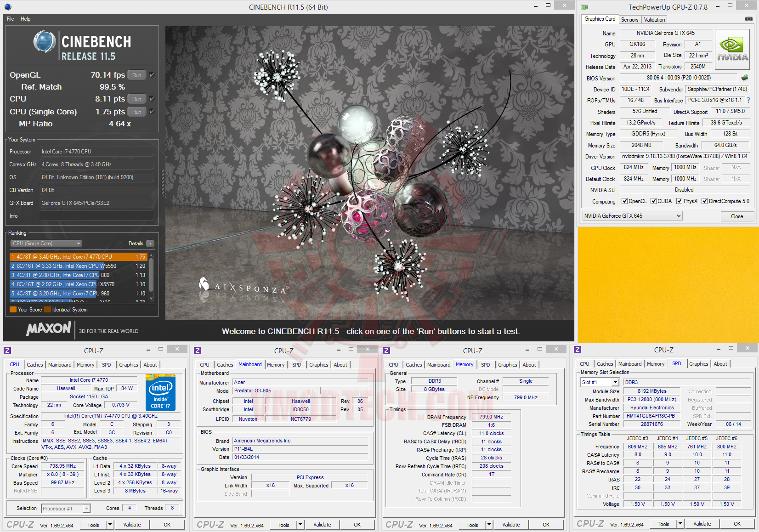Save the BIOS using the chip icon
The image size is (759, 532).
(x=745, y=78)
